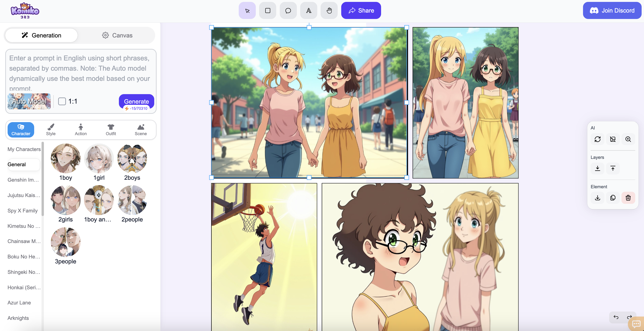Viewport: 644px width, 331px height.
Task: Open the Character category tab
Action: (x=21, y=130)
